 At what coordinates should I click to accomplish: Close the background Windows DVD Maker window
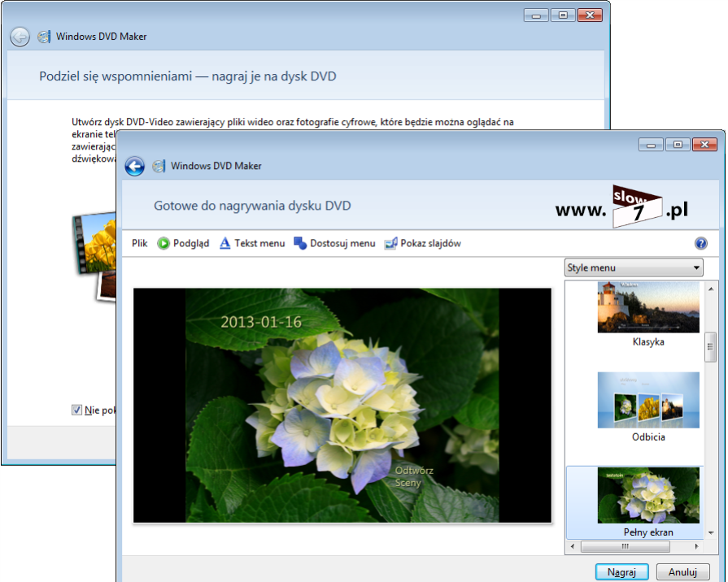click(590, 15)
